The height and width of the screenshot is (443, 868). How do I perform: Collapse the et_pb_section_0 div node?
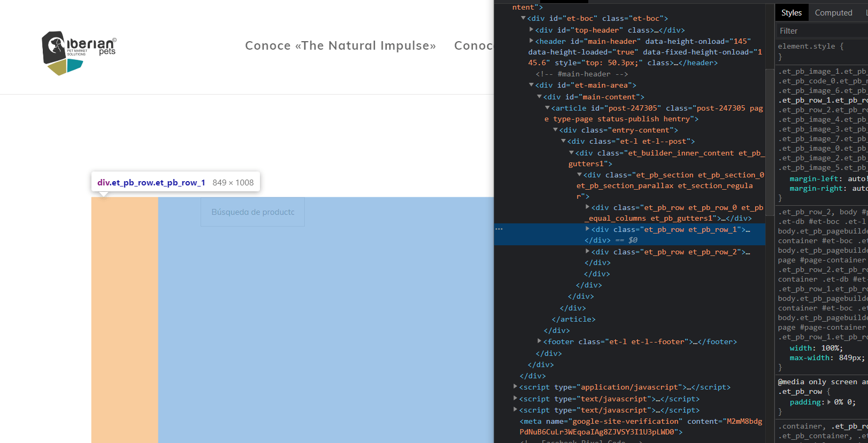click(x=579, y=175)
